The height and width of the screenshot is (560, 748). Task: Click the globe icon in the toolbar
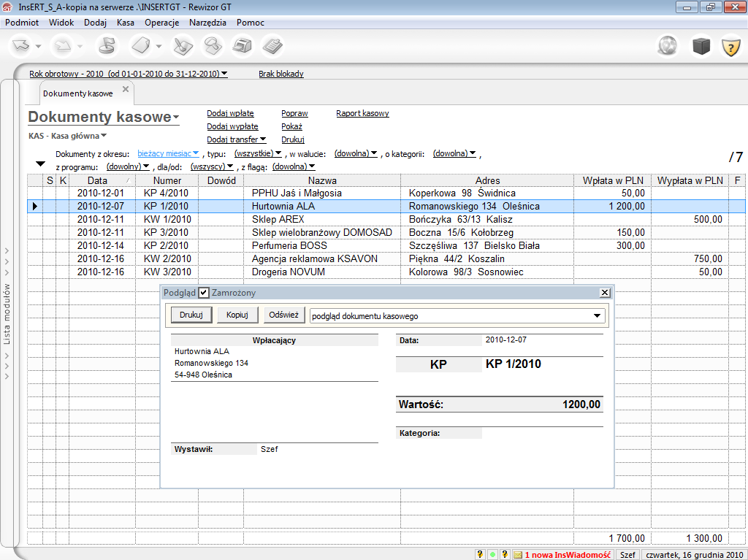pyautogui.click(x=668, y=47)
